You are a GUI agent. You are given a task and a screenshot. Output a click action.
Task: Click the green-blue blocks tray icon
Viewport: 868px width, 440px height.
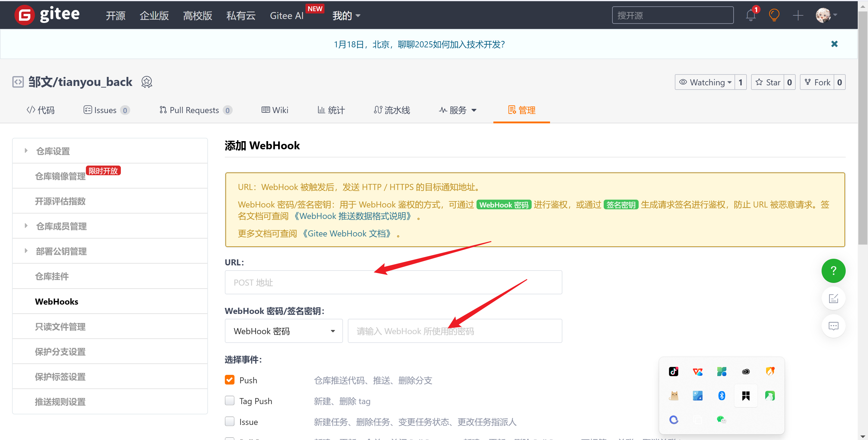coord(722,371)
